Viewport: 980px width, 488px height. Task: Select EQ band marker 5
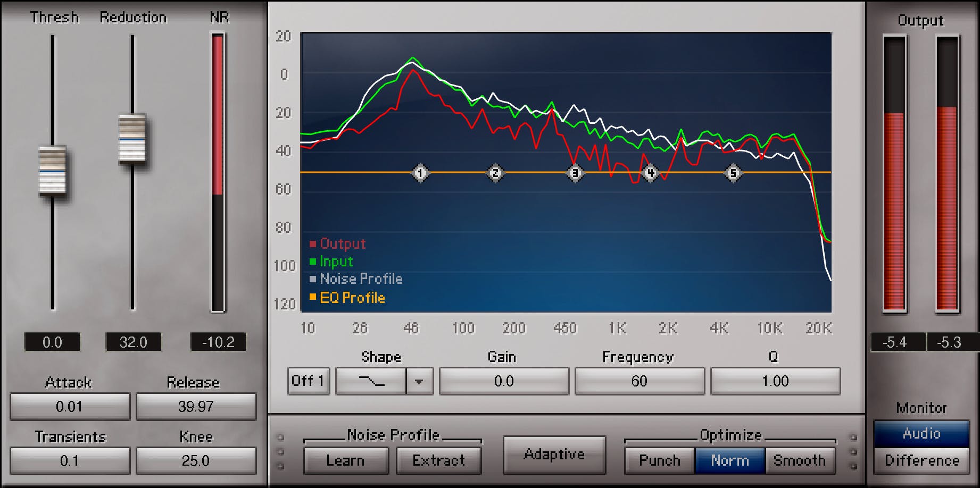[733, 173]
